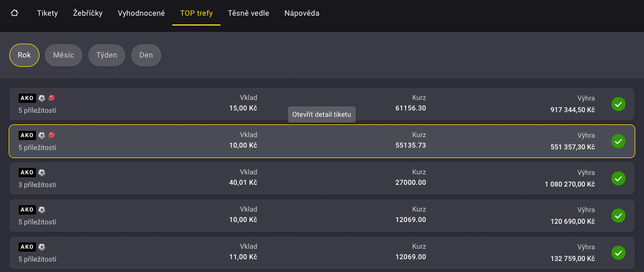Open the Žebříčky tab
This screenshot has height=272, width=644.
(x=88, y=13)
